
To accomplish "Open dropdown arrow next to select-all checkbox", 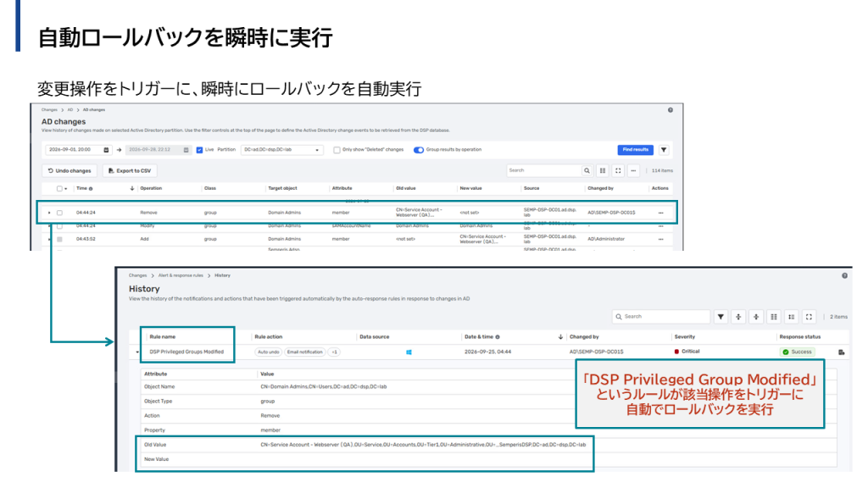I will tap(66, 189).
